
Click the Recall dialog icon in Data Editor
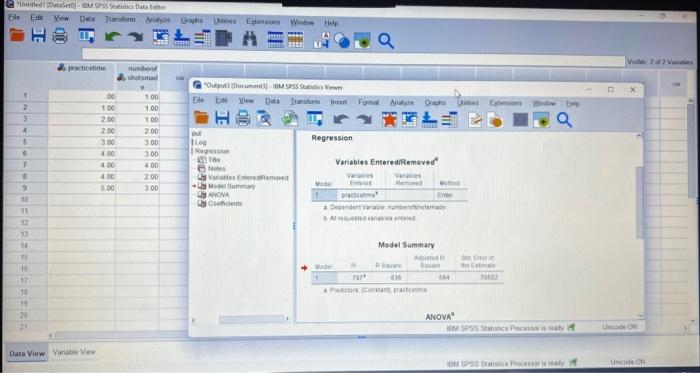click(87, 36)
